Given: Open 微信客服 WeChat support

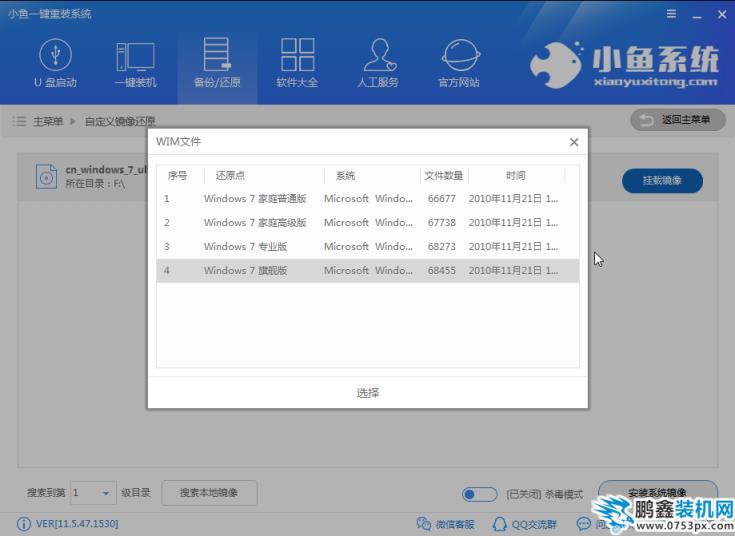Looking at the screenshot, I should coord(445,524).
